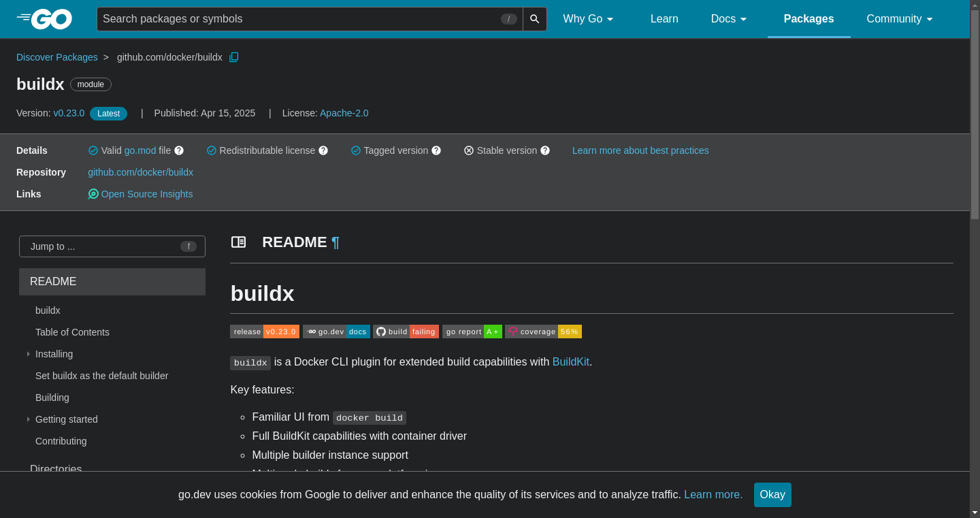Focus the Search packages or symbols field
The image size is (980, 518).
(x=310, y=19)
